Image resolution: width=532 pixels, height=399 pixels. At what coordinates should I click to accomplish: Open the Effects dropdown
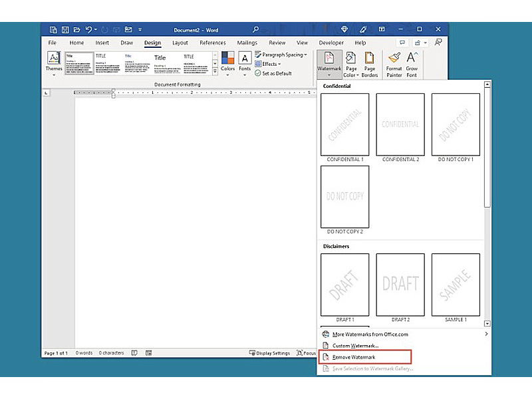click(x=268, y=64)
